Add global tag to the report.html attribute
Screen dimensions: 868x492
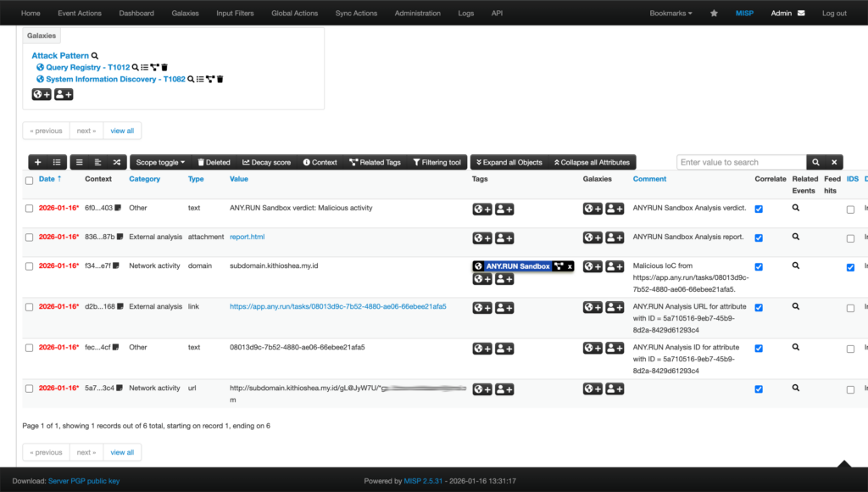click(x=482, y=238)
